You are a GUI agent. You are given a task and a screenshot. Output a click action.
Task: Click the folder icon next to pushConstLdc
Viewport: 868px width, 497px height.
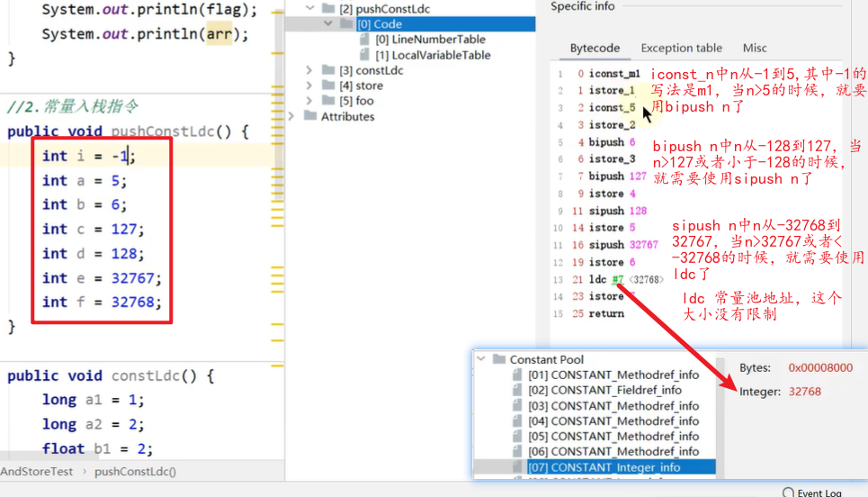pyautogui.click(x=327, y=9)
